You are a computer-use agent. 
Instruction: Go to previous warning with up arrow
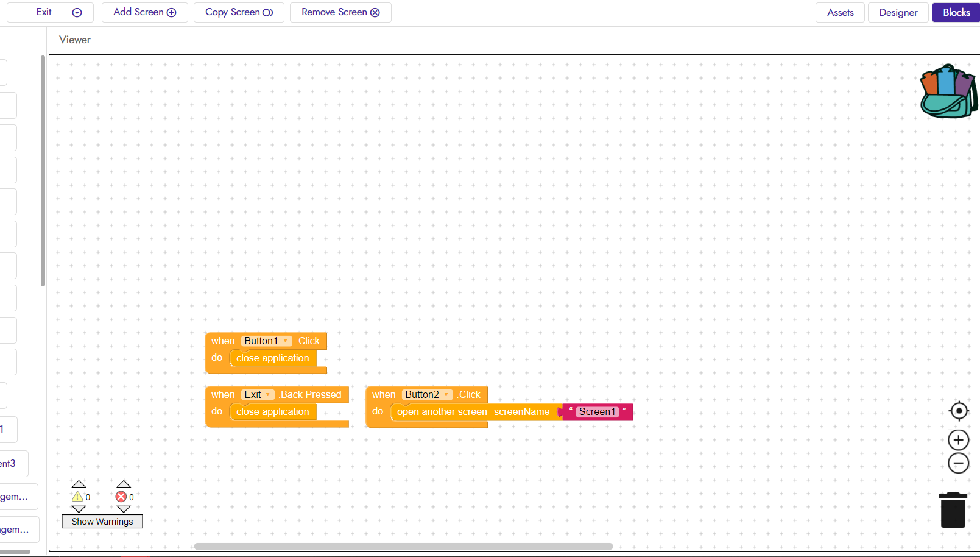click(79, 484)
